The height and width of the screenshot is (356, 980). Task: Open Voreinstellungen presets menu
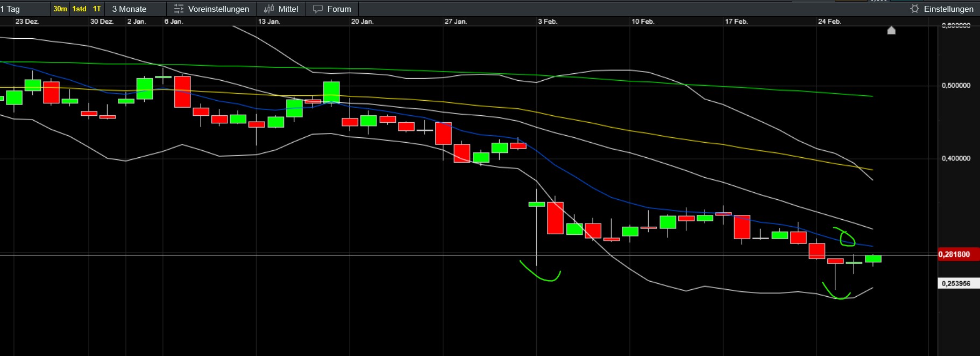click(x=211, y=9)
